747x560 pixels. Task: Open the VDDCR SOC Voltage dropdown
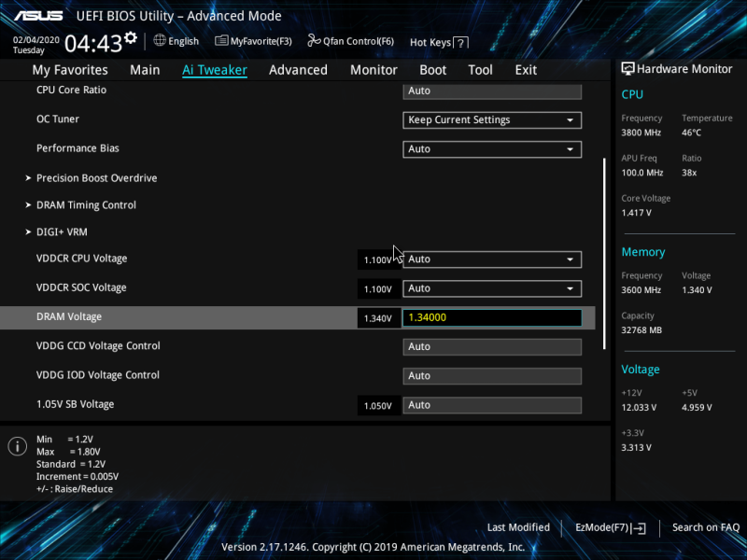(492, 288)
